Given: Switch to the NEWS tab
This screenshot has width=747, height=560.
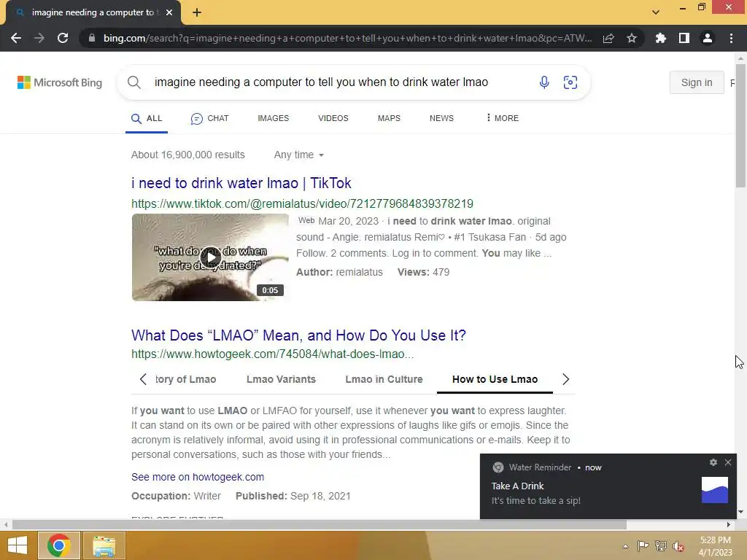Looking at the screenshot, I should [x=441, y=118].
